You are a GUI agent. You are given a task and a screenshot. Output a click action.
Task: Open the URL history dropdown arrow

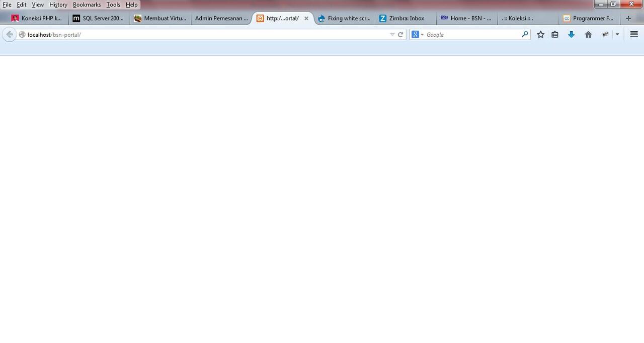(x=392, y=35)
